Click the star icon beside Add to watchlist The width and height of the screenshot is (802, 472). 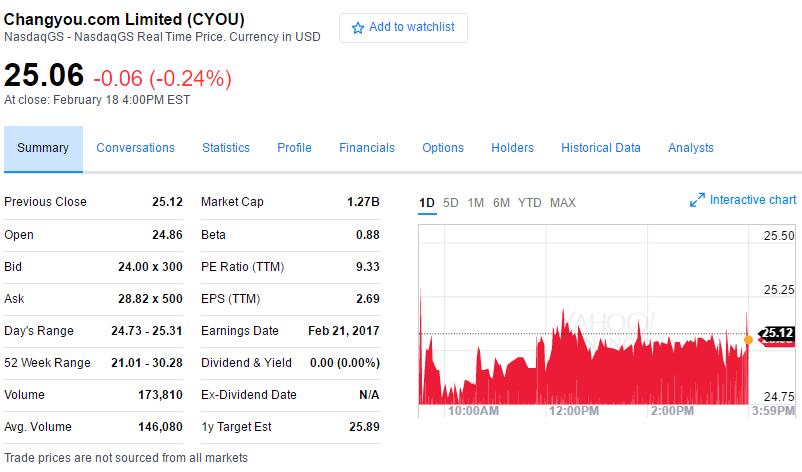(358, 28)
